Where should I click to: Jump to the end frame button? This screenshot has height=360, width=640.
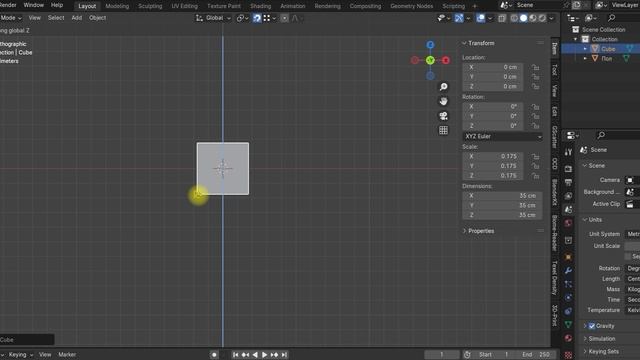coord(284,355)
